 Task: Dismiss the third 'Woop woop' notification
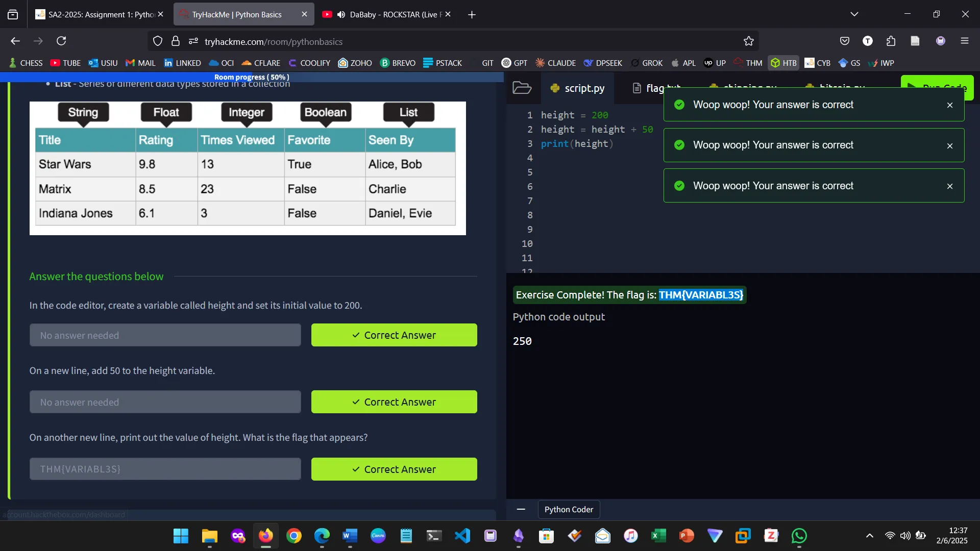[949, 186]
